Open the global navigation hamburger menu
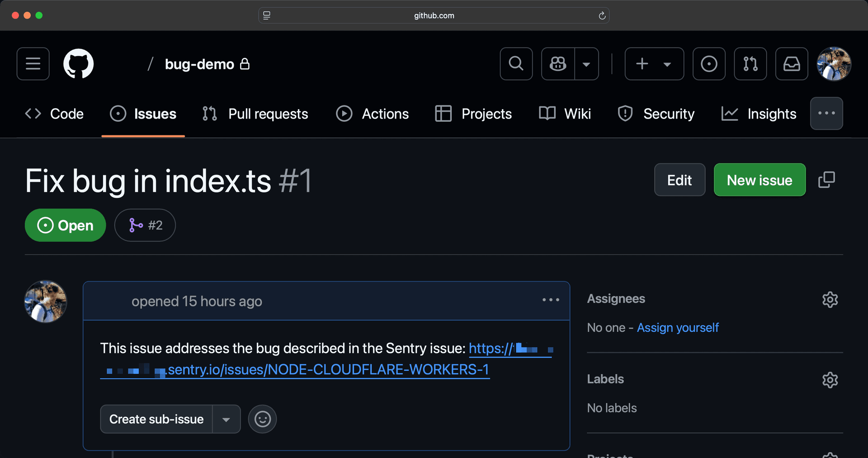This screenshot has height=458, width=868. (x=33, y=63)
